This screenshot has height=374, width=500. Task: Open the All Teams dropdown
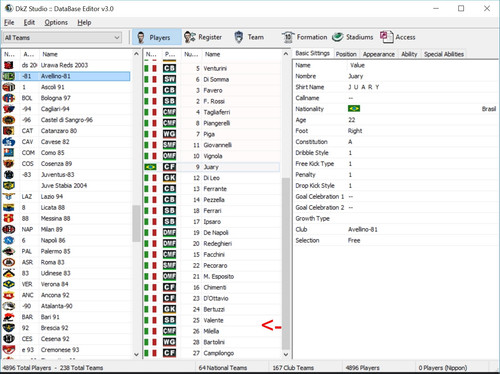click(62, 37)
